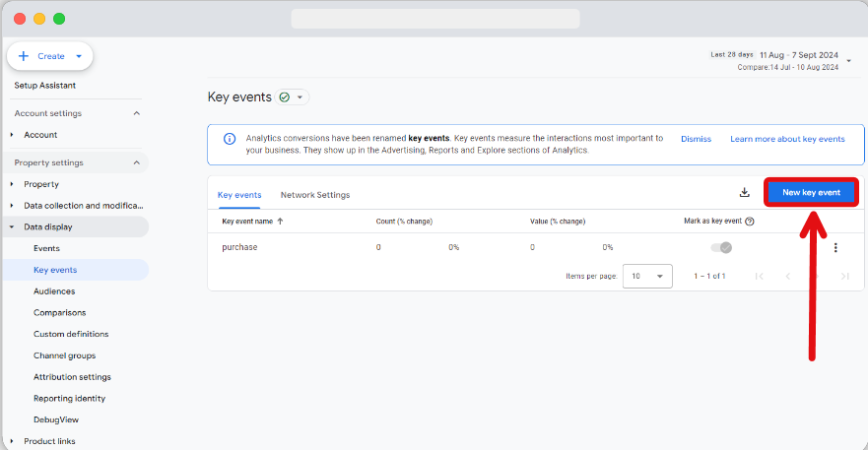Open Setup Assistant

click(x=45, y=86)
